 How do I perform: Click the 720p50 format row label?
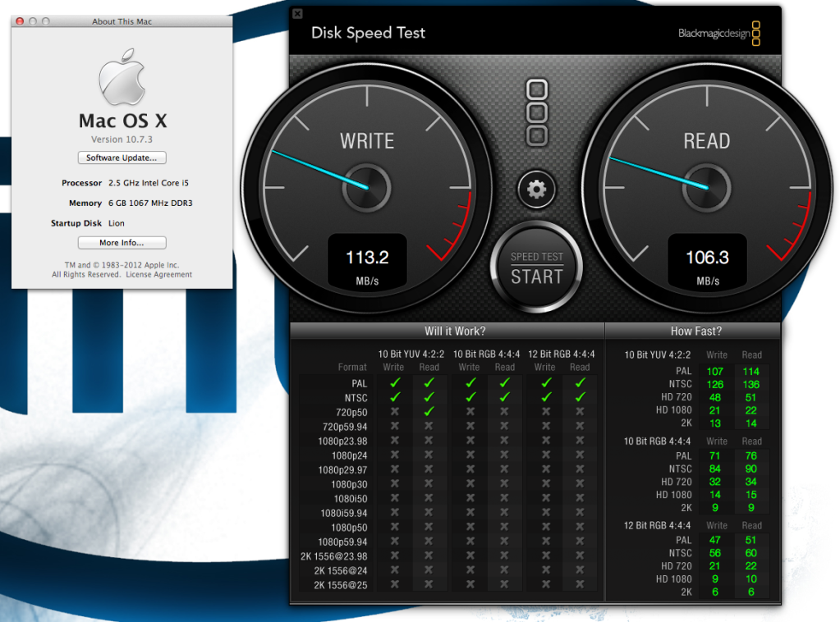coord(351,413)
